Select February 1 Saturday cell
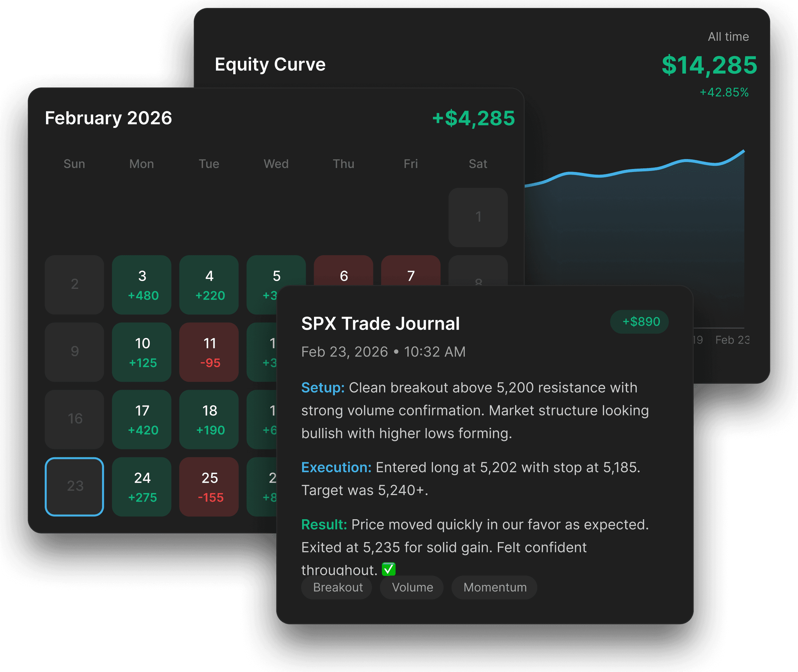Image resolution: width=798 pixels, height=672 pixels. pos(478,217)
